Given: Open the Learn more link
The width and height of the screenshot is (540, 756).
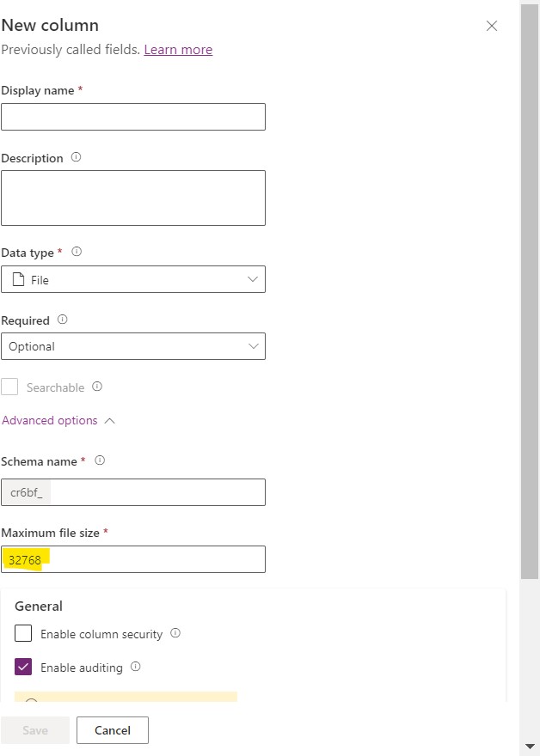Looking at the screenshot, I should (178, 49).
